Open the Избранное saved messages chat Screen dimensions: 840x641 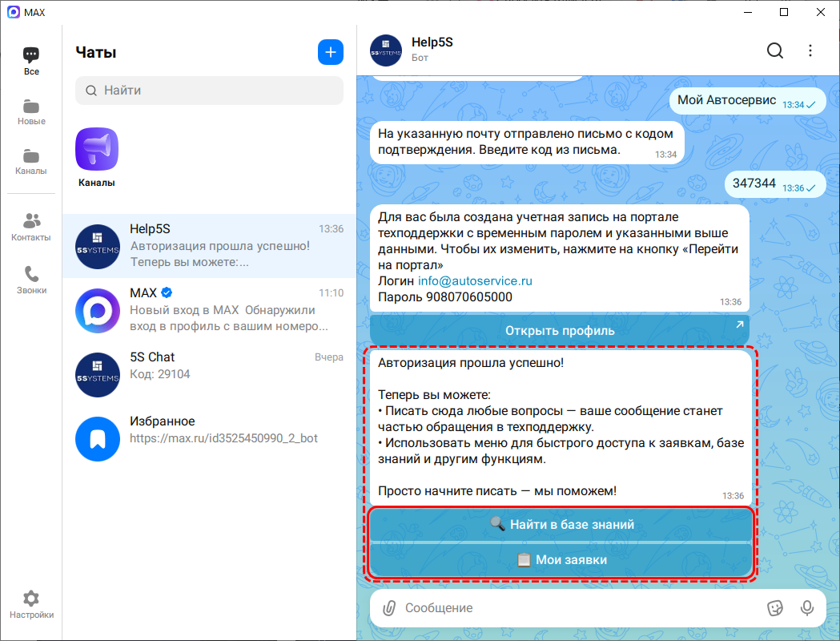tap(210, 439)
